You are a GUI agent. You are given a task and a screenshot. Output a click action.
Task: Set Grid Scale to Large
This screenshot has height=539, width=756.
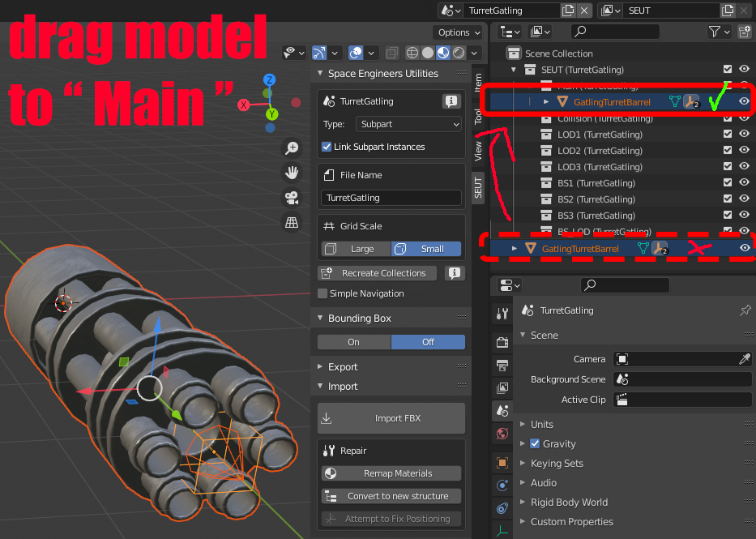pyautogui.click(x=357, y=249)
